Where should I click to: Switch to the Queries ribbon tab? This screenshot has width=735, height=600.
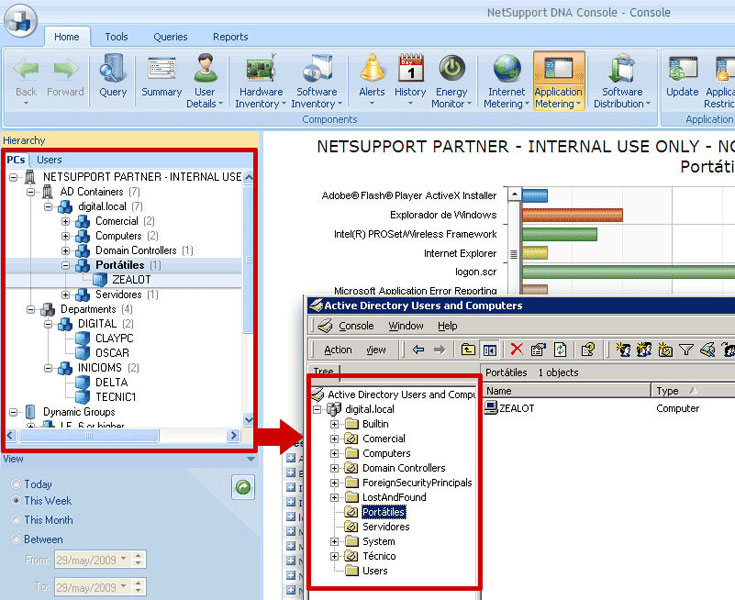click(x=170, y=37)
